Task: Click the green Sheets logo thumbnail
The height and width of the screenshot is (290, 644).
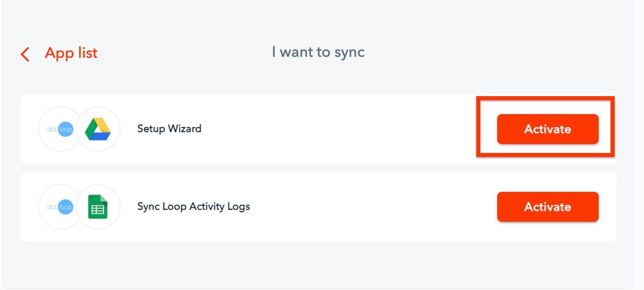Action: point(98,206)
